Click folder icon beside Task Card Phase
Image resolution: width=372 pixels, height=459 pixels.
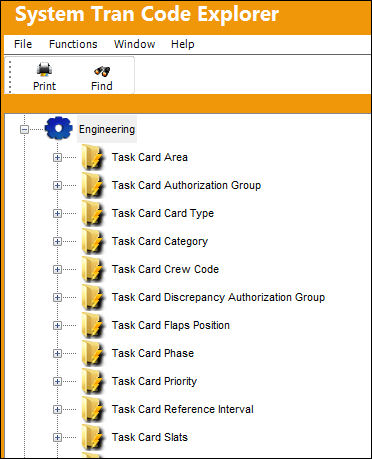coord(92,353)
